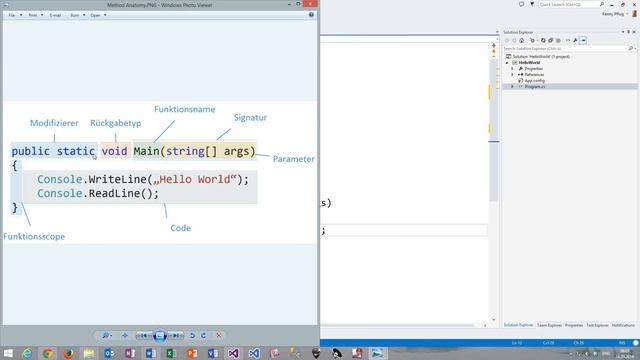
Task: Rotate the image clockwise in Photo Viewer
Action: [x=203, y=336]
